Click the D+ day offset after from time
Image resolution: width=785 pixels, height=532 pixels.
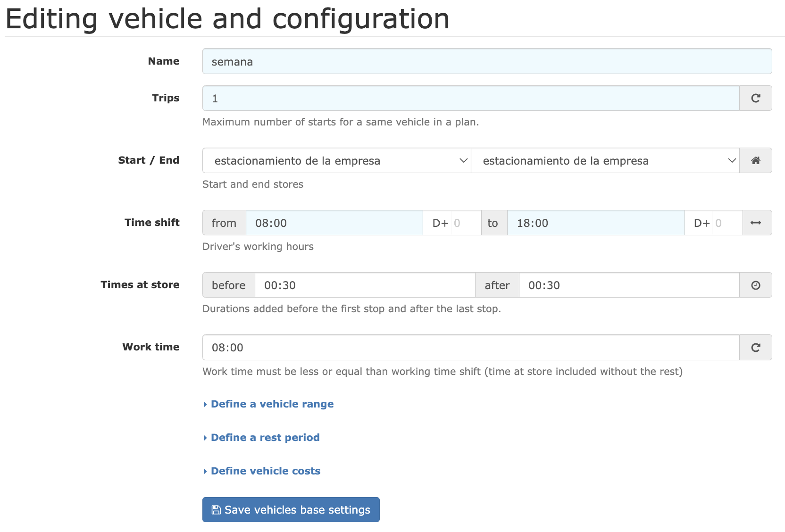[464, 223]
